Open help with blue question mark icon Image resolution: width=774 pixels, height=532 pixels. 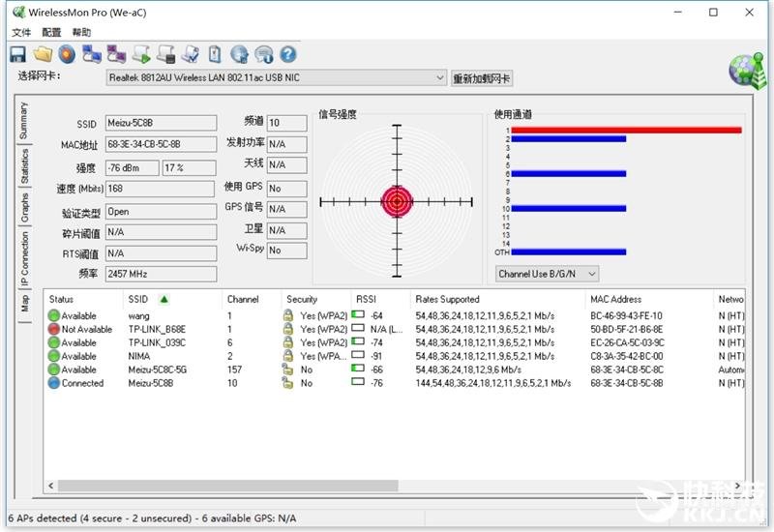tap(287, 54)
